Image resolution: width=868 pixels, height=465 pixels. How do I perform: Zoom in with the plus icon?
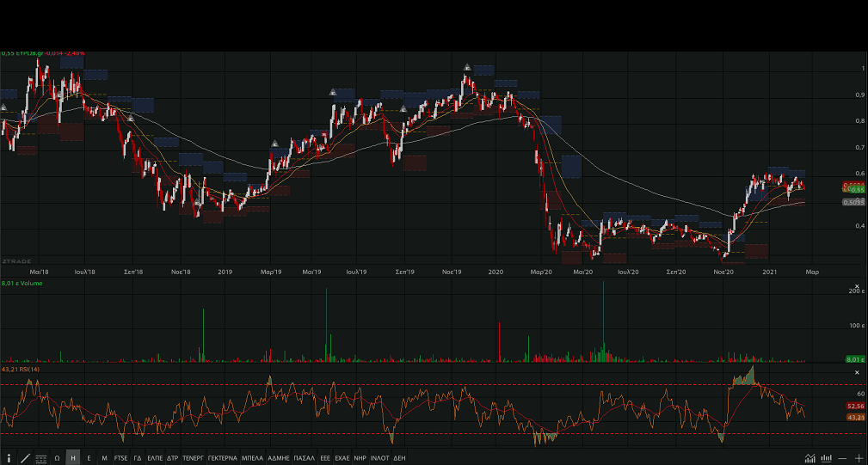pos(859,458)
